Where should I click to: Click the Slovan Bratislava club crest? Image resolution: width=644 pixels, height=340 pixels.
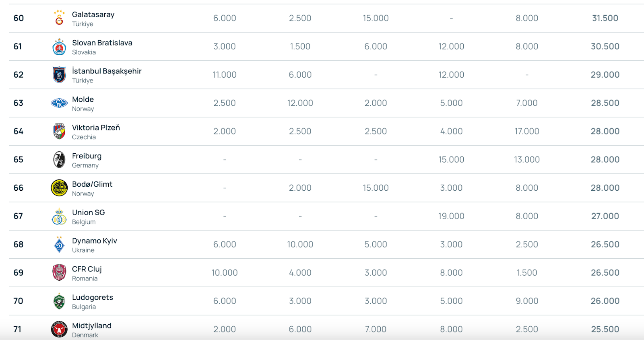click(x=59, y=47)
